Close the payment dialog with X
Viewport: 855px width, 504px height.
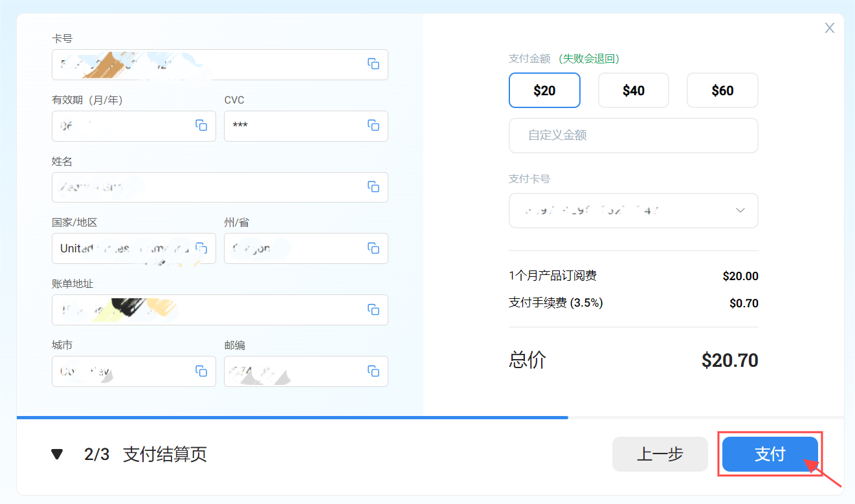tap(830, 28)
